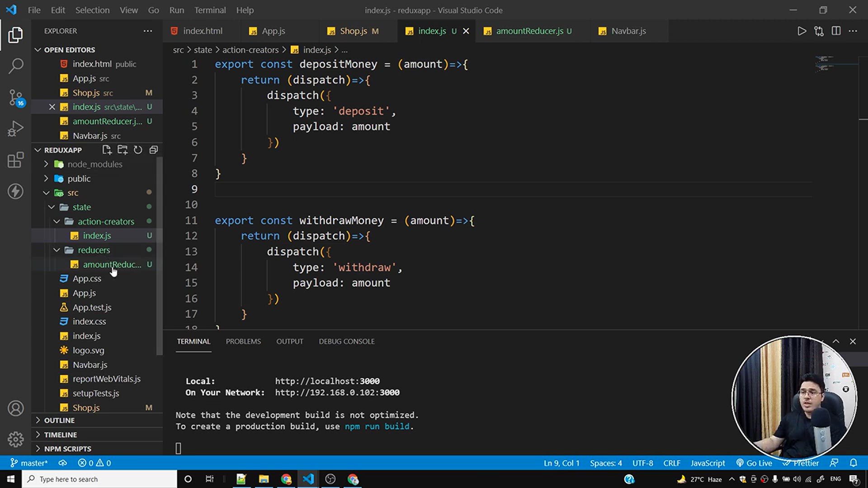Click Windows taskbar search box
This screenshot has height=488, width=868.
tap(99, 479)
